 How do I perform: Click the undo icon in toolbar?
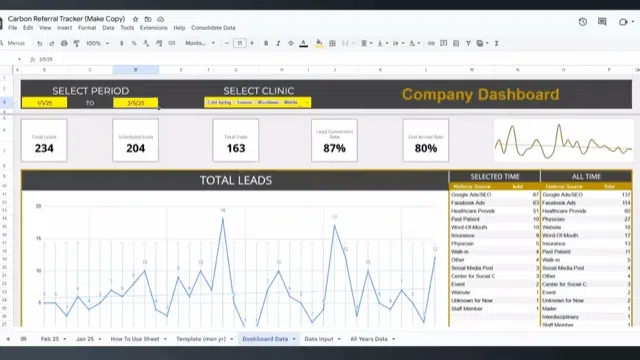(40, 43)
